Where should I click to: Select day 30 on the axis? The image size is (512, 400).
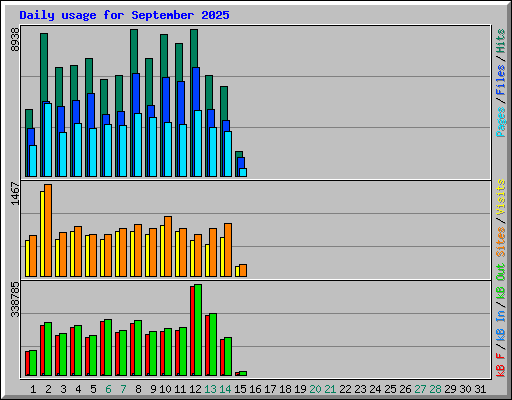(x=465, y=389)
